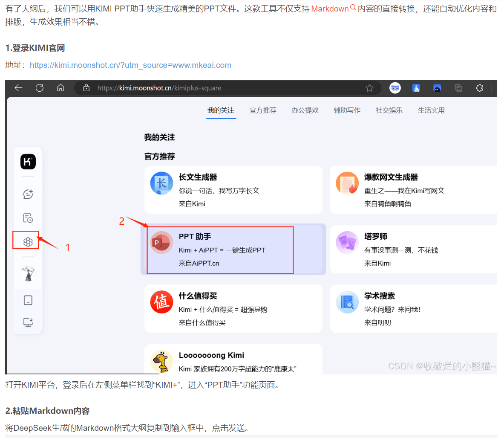Click the browser address bar URL
This screenshot has width=504, height=438.
[x=159, y=88]
